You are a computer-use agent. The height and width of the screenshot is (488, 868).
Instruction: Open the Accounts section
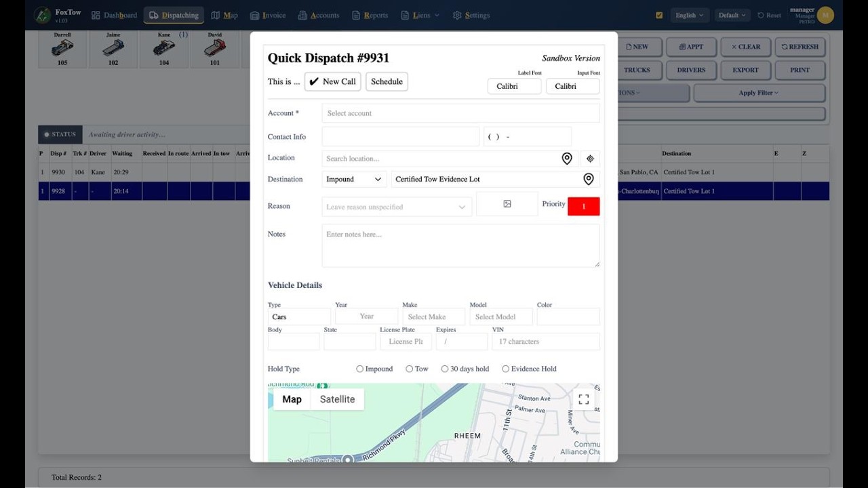(x=319, y=15)
